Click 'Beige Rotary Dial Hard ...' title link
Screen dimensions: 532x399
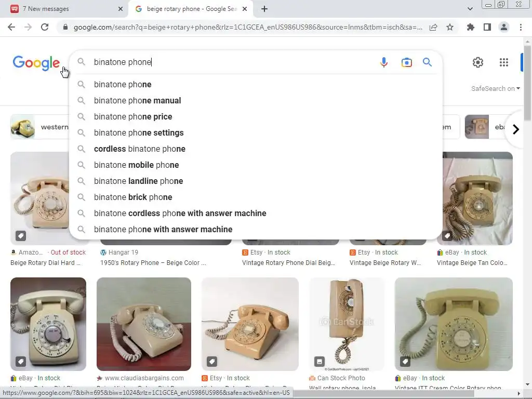(x=46, y=263)
